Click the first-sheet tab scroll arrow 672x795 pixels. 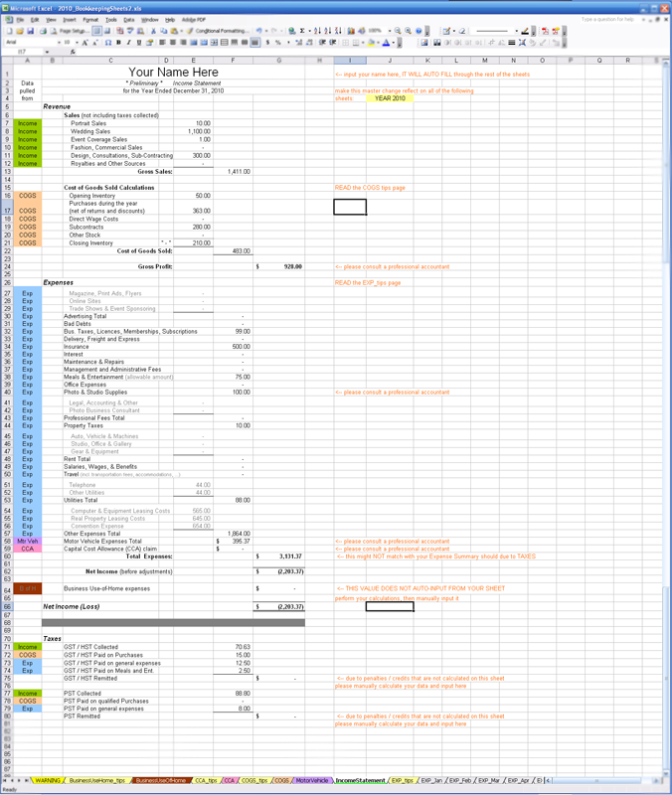coord(4,780)
